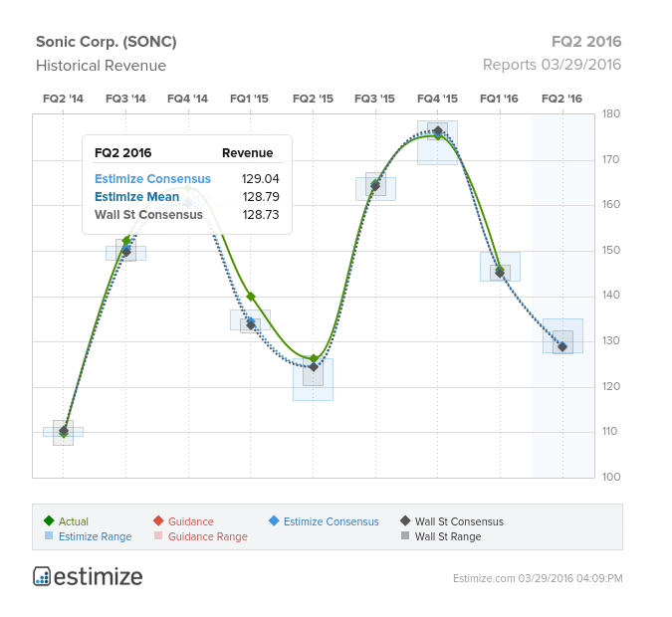Select the FQ2 '16 quarter label

point(561,99)
